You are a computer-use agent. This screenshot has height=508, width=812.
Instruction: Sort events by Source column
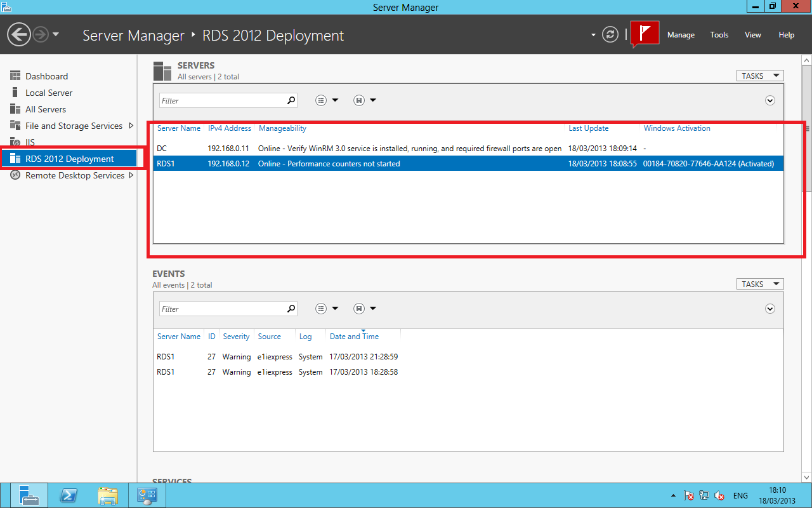270,337
